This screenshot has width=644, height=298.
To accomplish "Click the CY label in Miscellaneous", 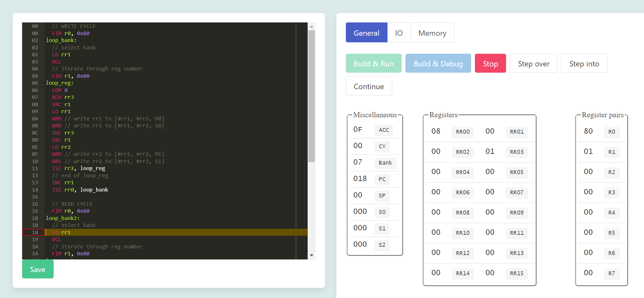I will click(x=382, y=146).
